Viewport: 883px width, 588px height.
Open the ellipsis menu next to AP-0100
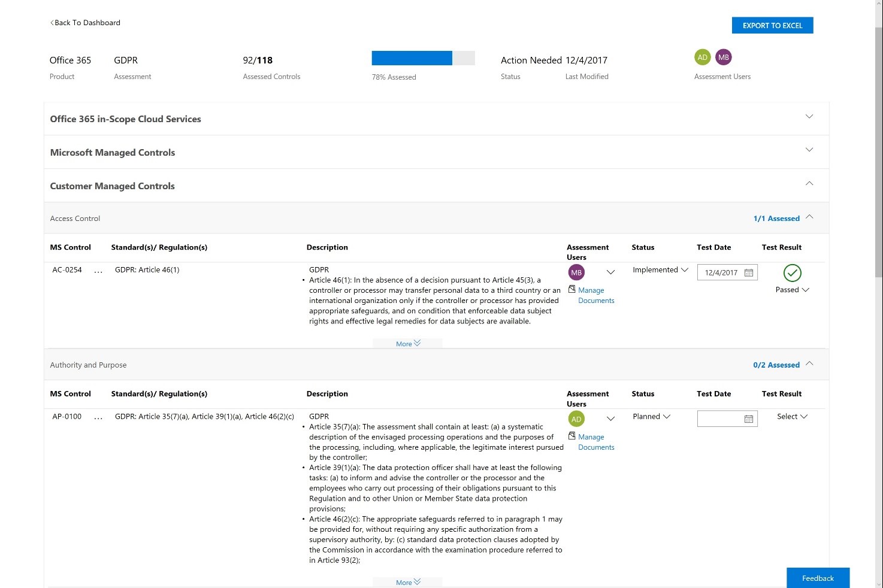click(98, 417)
